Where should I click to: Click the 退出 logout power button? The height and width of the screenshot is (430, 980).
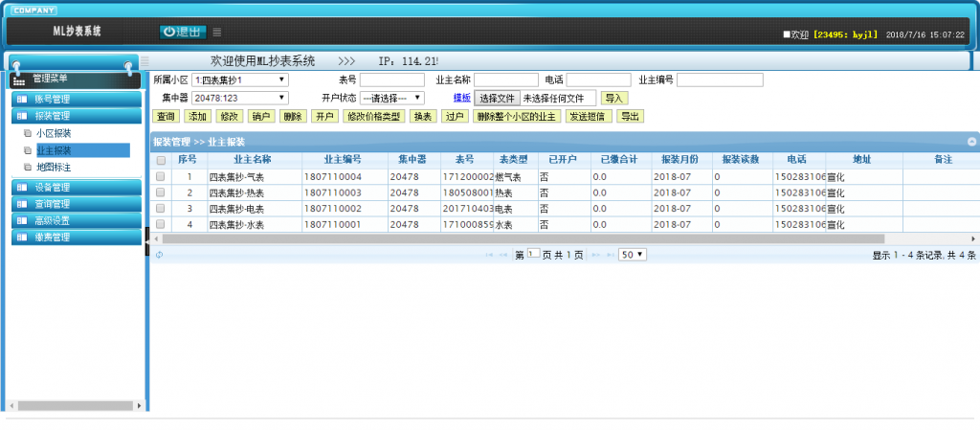182,32
